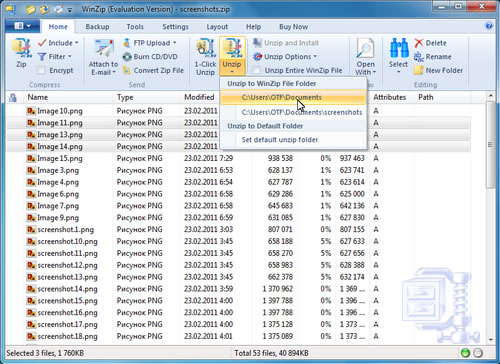500x364 pixels.
Task: Open the Open With dropdown
Action: [x=366, y=68]
